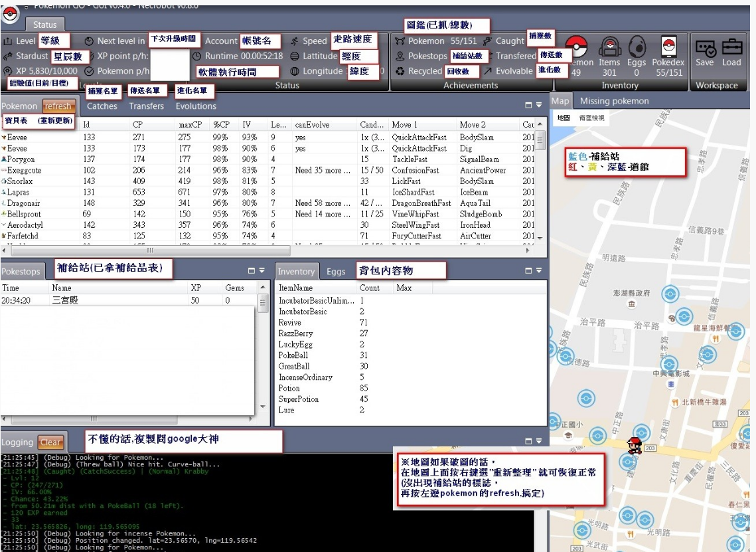Click the trainer character marker on map

point(635,446)
